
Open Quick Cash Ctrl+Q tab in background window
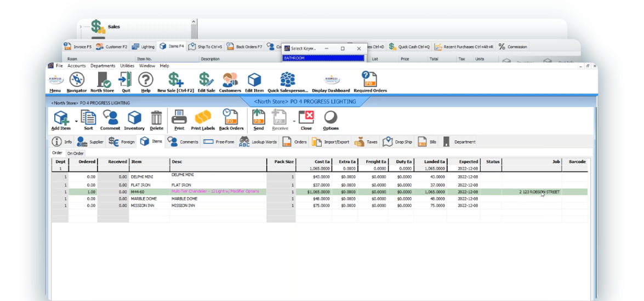(x=409, y=47)
